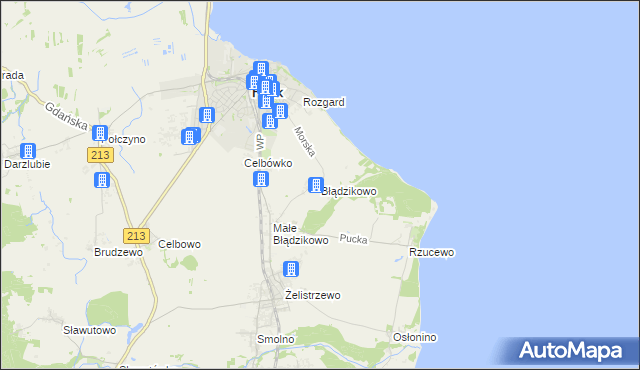The width and height of the screenshot is (640, 370).
Task: Select the Celbówko place label
Action: pos(268,163)
